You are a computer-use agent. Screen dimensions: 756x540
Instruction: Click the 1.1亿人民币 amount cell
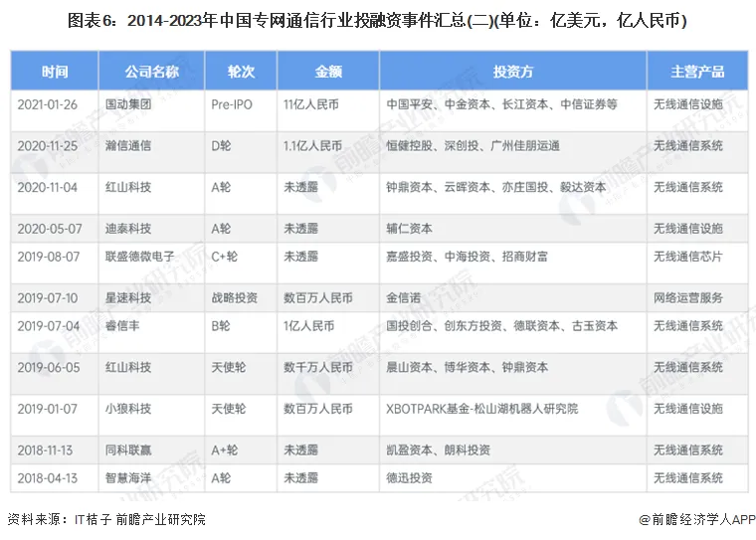[x=312, y=145]
